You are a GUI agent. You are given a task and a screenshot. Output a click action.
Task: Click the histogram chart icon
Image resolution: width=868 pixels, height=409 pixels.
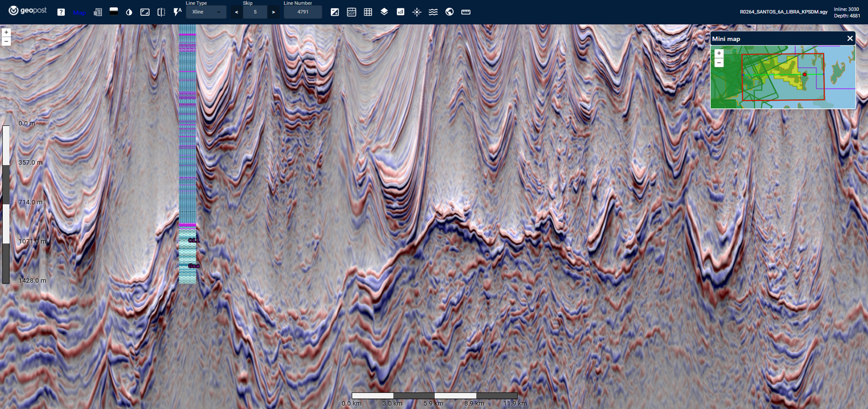(x=401, y=12)
